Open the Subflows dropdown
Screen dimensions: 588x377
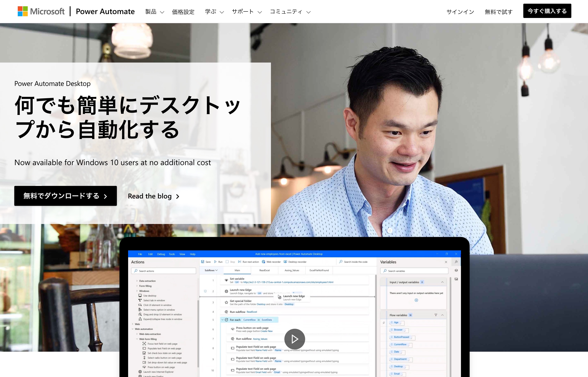point(211,270)
